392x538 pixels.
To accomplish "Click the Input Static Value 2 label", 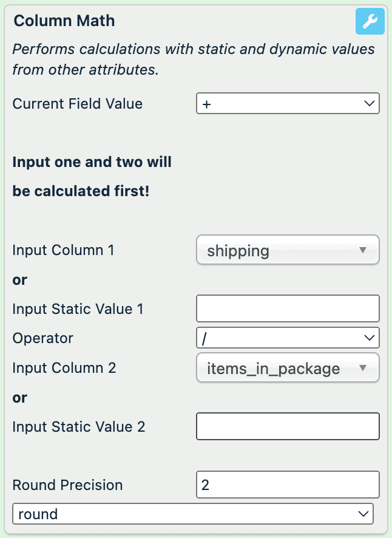I will (79, 427).
